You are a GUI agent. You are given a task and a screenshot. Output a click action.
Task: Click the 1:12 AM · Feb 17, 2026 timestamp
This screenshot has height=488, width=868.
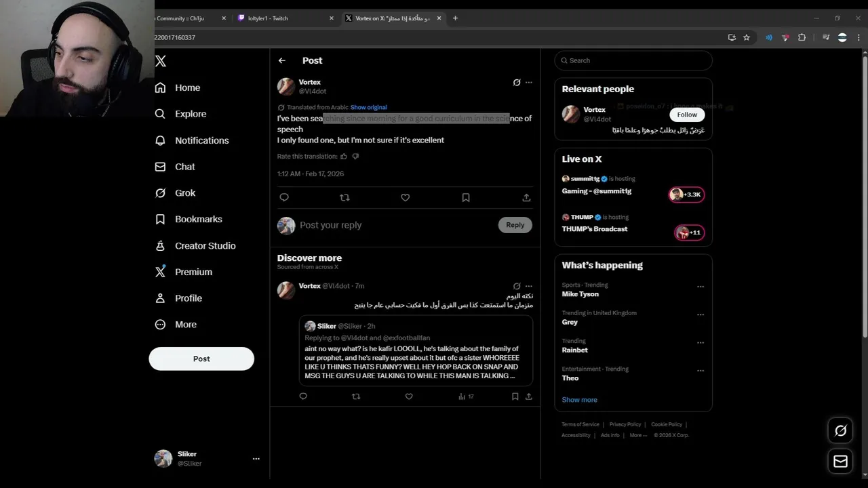(x=311, y=174)
